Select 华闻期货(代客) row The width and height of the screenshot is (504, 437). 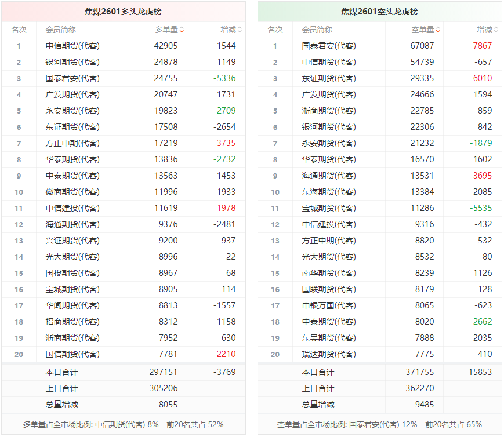(124, 305)
